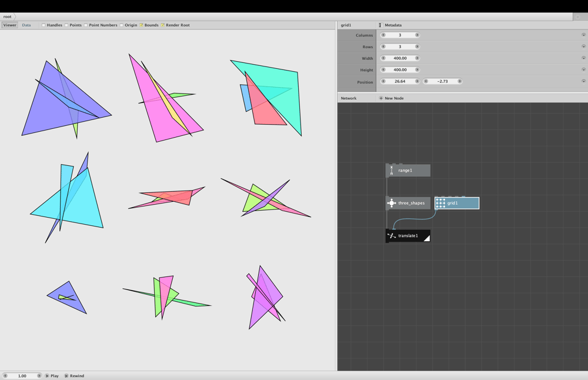Switch to the Viewer tab
The image size is (588, 380).
[x=10, y=25]
